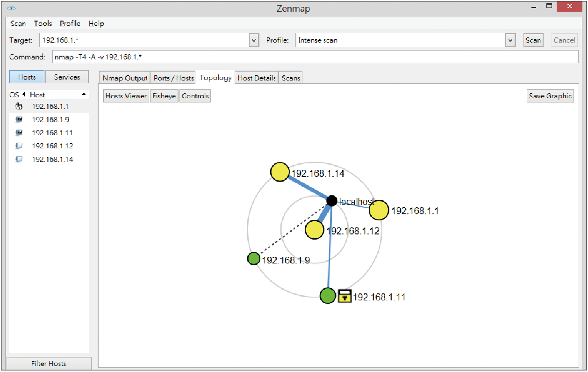
Task: Click the green node for 192.168.1.9
Action: (253, 258)
